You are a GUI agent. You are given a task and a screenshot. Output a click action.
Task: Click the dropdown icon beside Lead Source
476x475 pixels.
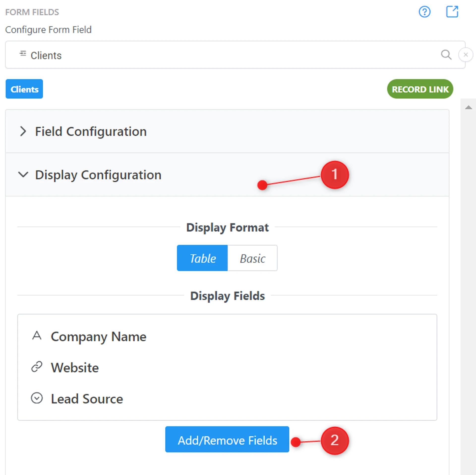(x=37, y=398)
